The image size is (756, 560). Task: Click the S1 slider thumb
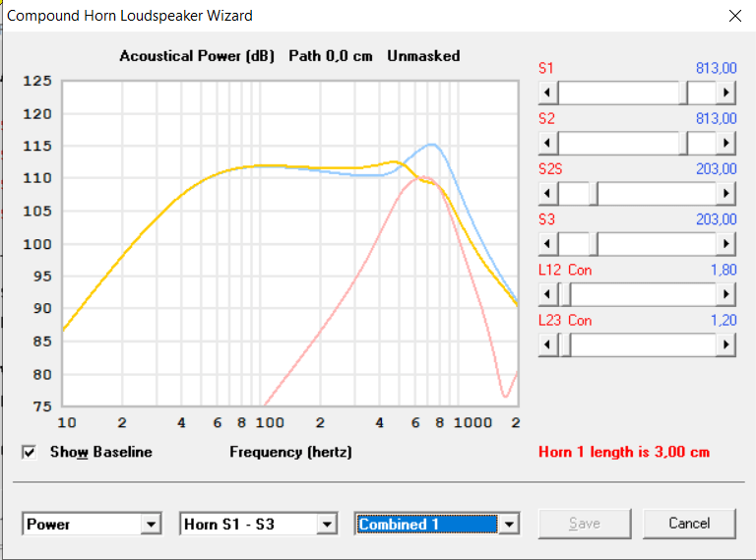tap(683, 93)
